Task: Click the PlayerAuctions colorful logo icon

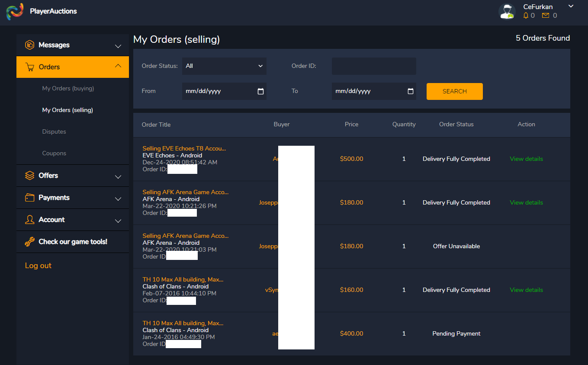Action: tap(15, 11)
